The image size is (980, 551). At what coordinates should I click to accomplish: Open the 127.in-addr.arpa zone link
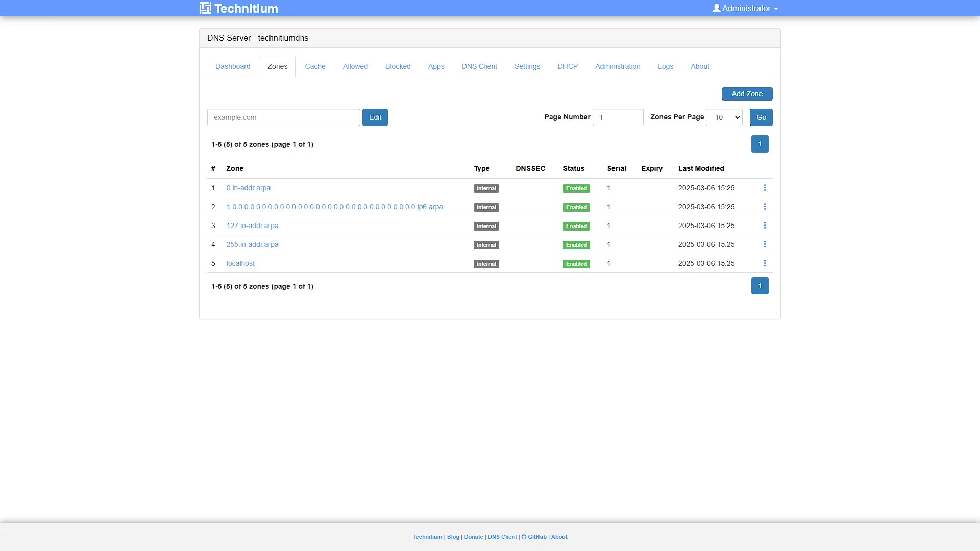pos(252,226)
